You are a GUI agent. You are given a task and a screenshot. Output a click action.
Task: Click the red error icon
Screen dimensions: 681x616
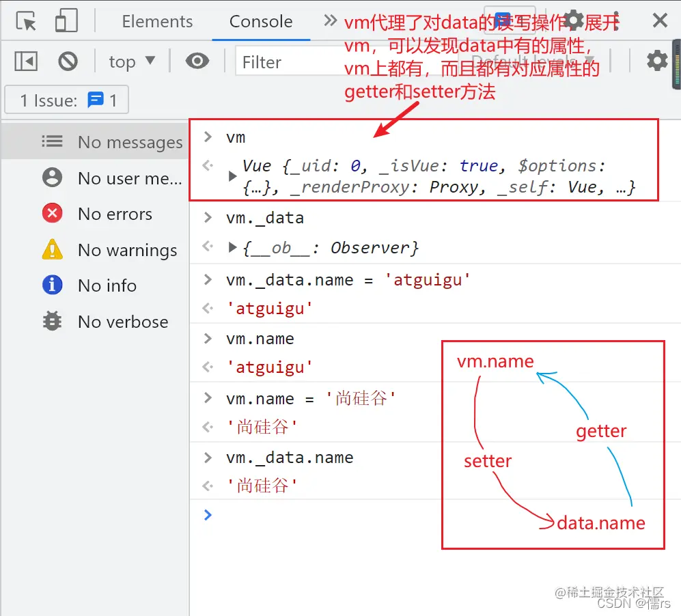pyautogui.click(x=53, y=213)
